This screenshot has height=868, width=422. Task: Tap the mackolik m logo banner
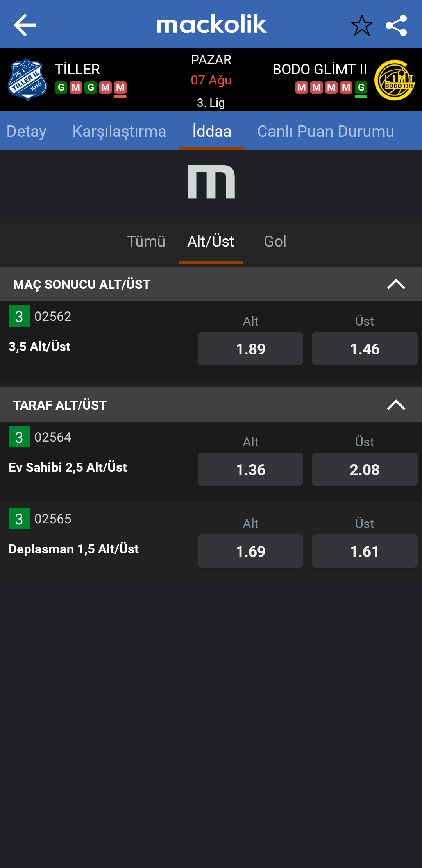click(211, 182)
